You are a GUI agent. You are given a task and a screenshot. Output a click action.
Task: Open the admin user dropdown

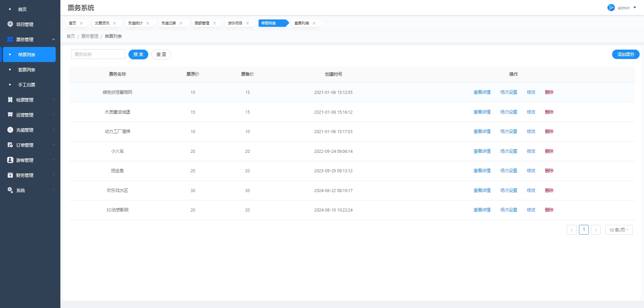click(635, 8)
